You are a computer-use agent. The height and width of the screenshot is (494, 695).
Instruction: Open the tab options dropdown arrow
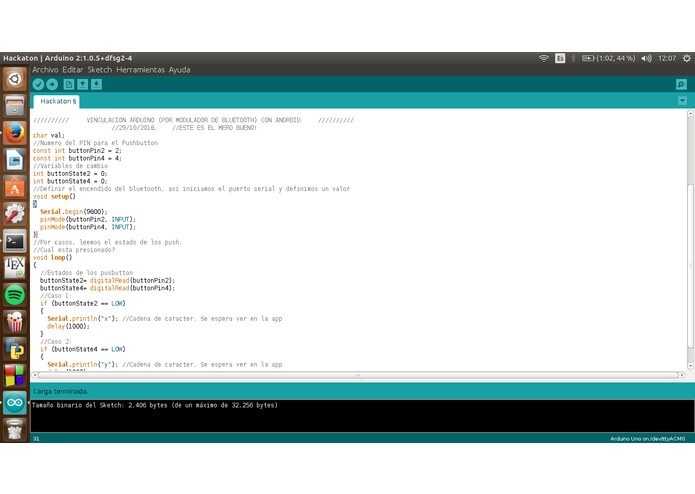coord(682,101)
